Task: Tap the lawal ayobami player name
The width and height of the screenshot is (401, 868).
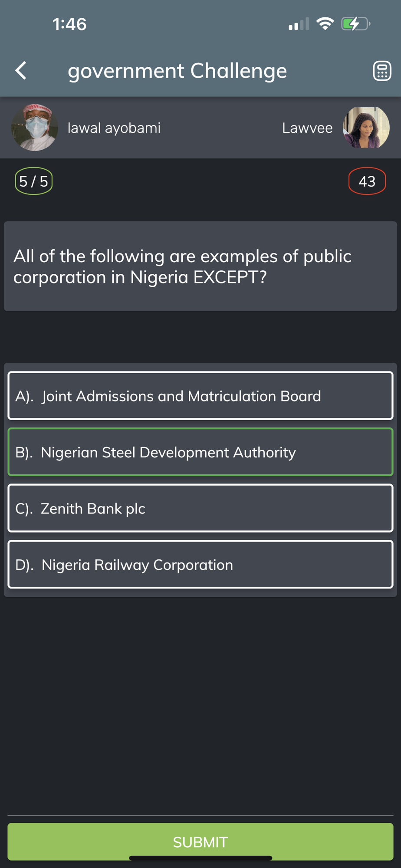Action: coord(114,128)
